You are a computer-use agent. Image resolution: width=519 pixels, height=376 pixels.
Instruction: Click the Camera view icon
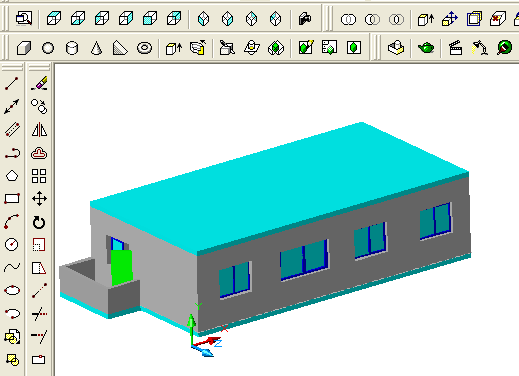[305, 19]
